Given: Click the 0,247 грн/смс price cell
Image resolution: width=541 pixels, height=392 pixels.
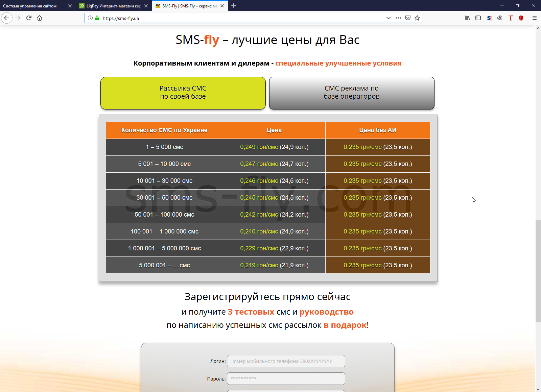Looking at the screenshot, I should [x=274, y=164].
